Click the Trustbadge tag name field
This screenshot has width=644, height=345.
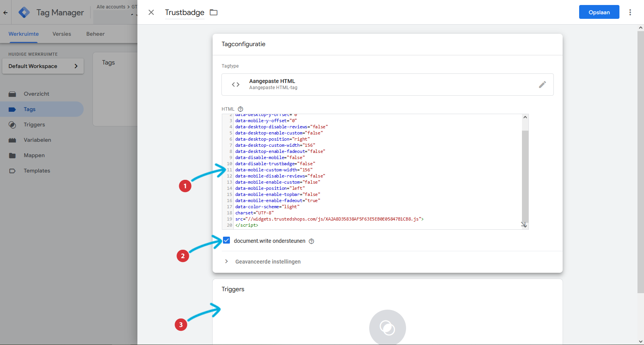coord(185,12)
